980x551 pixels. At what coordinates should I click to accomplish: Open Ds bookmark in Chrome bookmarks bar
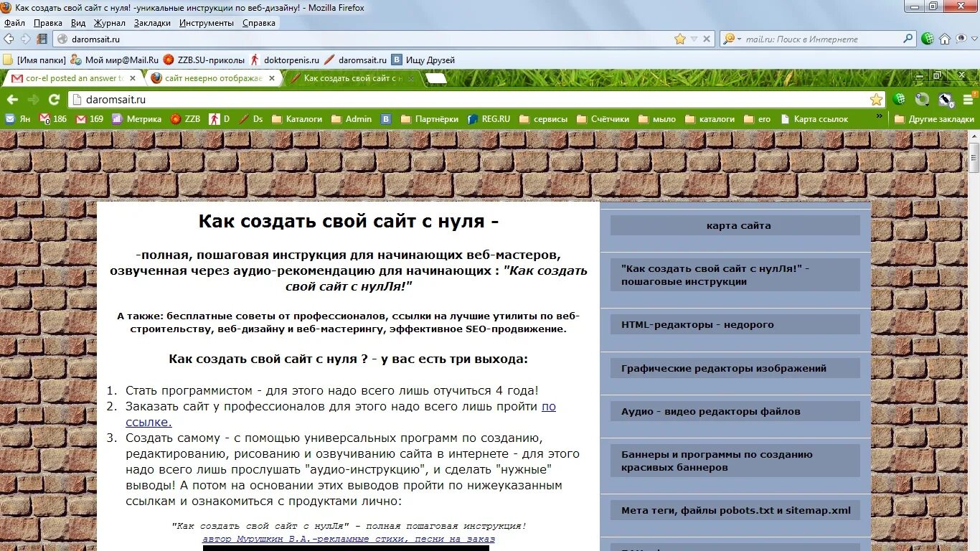[250, 119]
